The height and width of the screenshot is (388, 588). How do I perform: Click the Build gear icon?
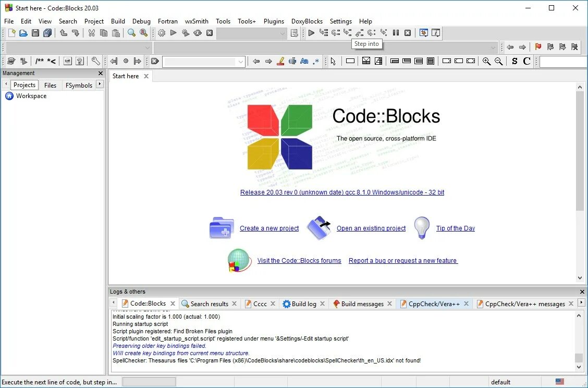162,33
